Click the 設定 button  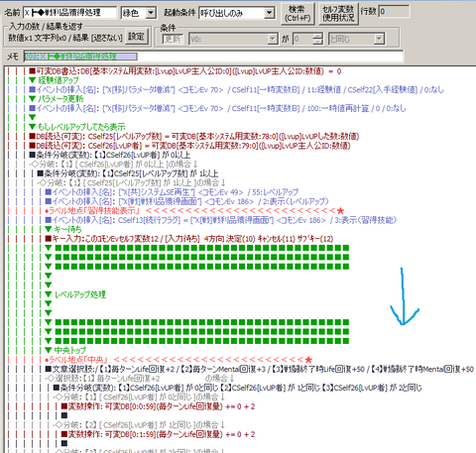[136, 36]
